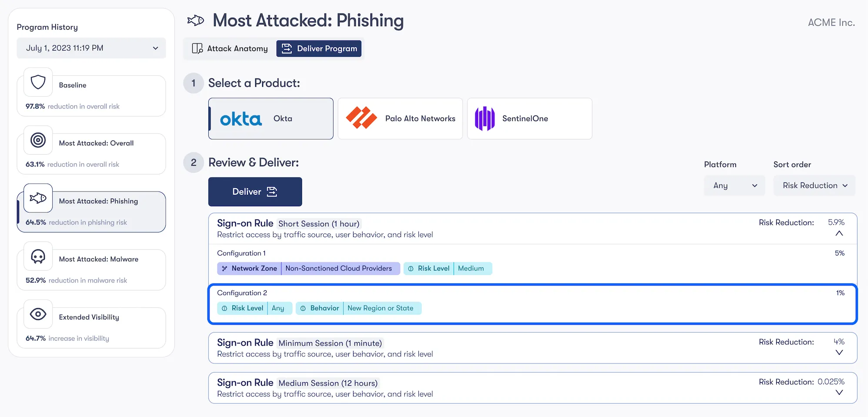The image size is (868, 417).
Task: Select the Deliver Program tab
Action: (x=319, y=48)
